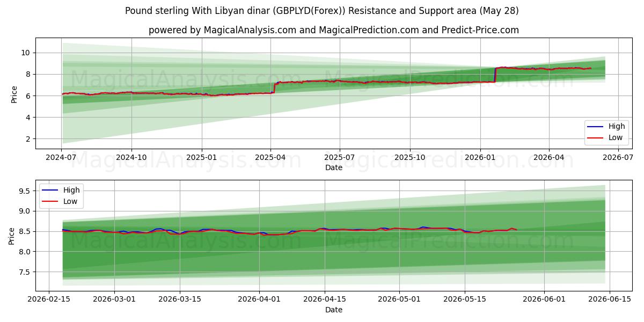Click the price step-up near 2025-04 on top chart
The height and width of the screenshot is (322, 644).
274,88
